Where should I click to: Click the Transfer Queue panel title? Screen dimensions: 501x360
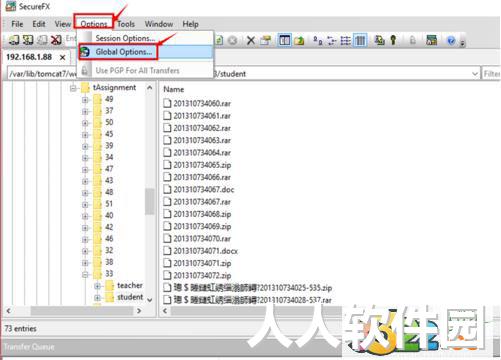pos(29,347)
